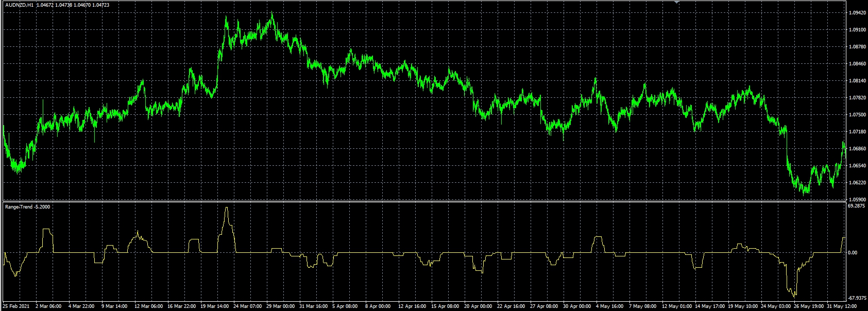Click the Range-Trend -5.2000 indicator label

pyautogui.click(x=28, y=206)
